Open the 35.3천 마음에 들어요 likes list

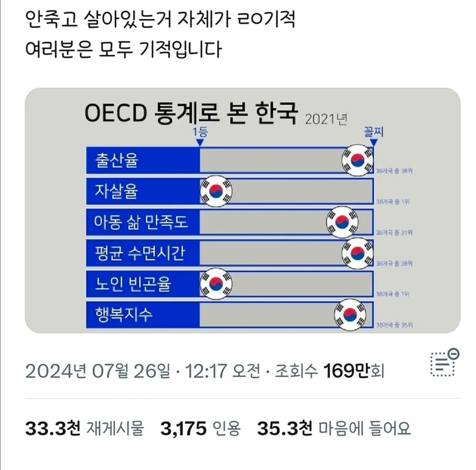(x=334, y=428)
